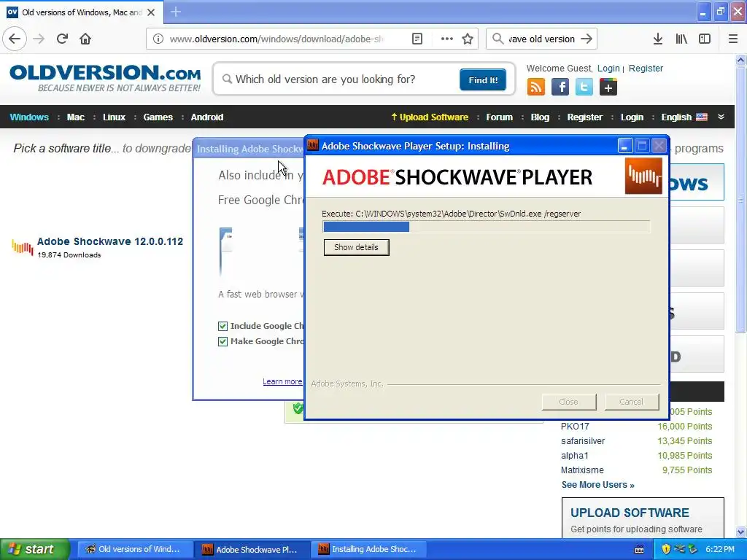This screenshot has width=747, height=560.
Task: Click the 6:22 PM taskbar clock
Action: pyautogui.click(x=720, y=549)
